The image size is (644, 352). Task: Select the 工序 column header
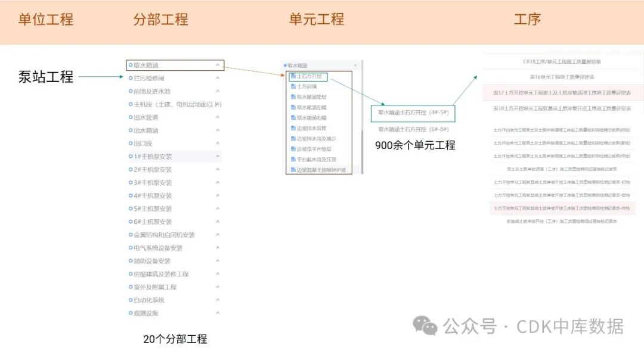528,20
